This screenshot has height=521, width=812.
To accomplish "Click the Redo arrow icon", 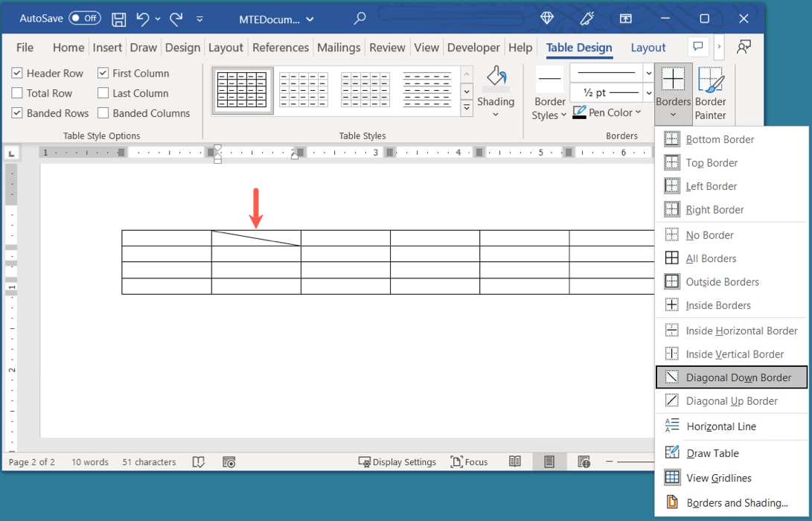I will tap(176, 19).
